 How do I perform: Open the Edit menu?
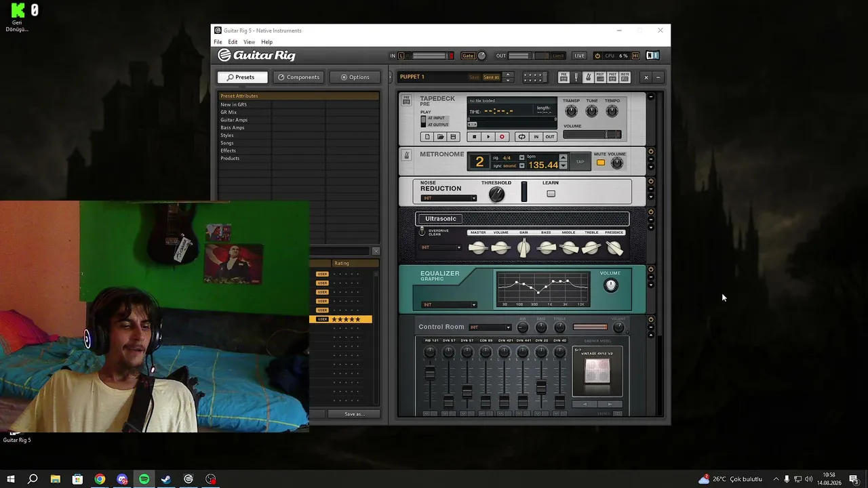tap(233, 42)
